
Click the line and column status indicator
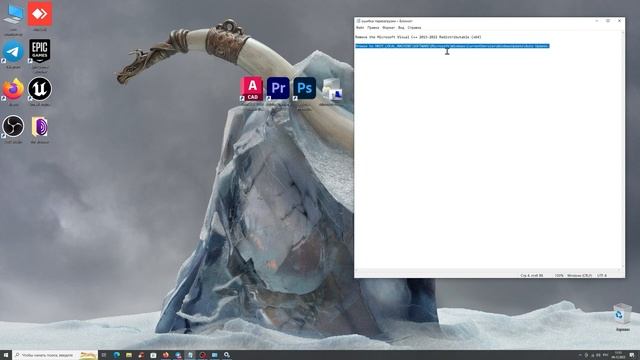click(x=532, y=276)
